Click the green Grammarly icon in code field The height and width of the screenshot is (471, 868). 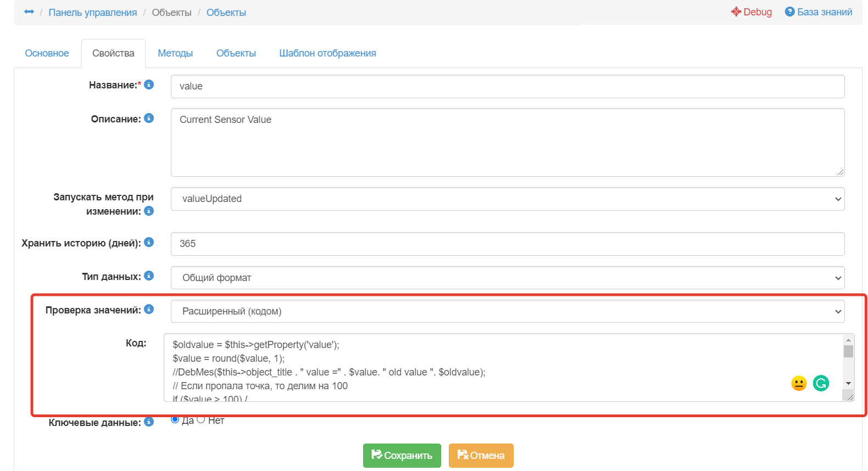click(x=821, y=383)
